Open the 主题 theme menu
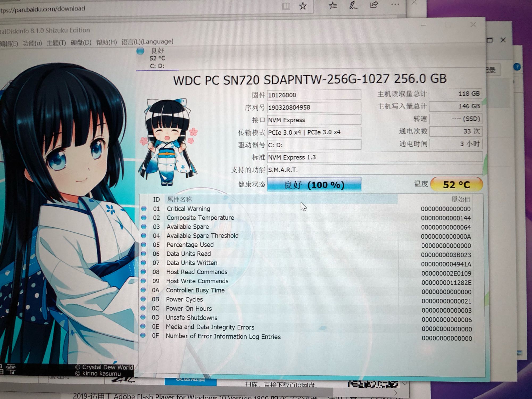The height and width of the screenshot is (399, 532). point(56,43)
